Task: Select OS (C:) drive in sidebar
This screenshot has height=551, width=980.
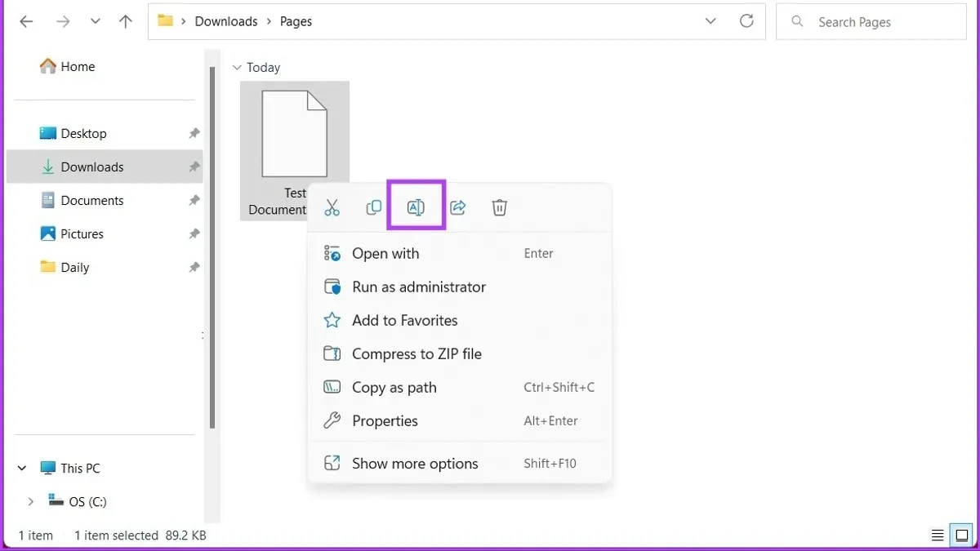Action: [77, 502]
